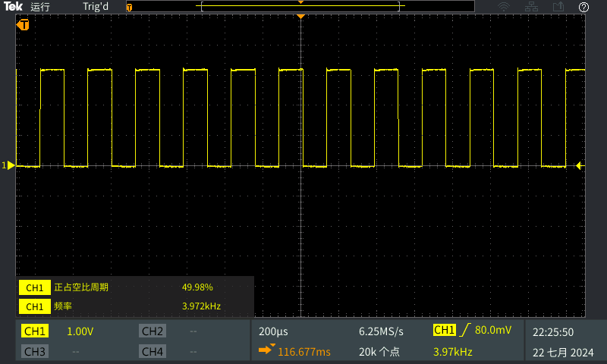Click the CH1 trigger source badge
The width and height of the screenshot is (607, 364).
(x=445, y=330)
